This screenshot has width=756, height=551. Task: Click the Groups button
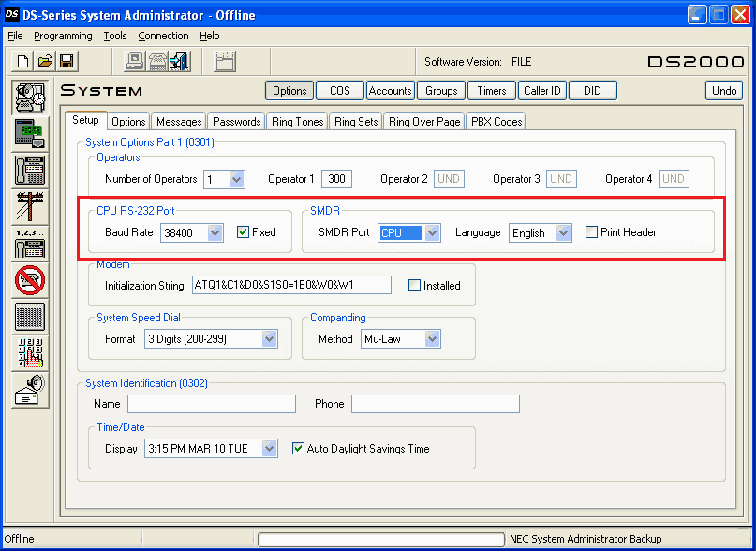click(x=441, y=91)
